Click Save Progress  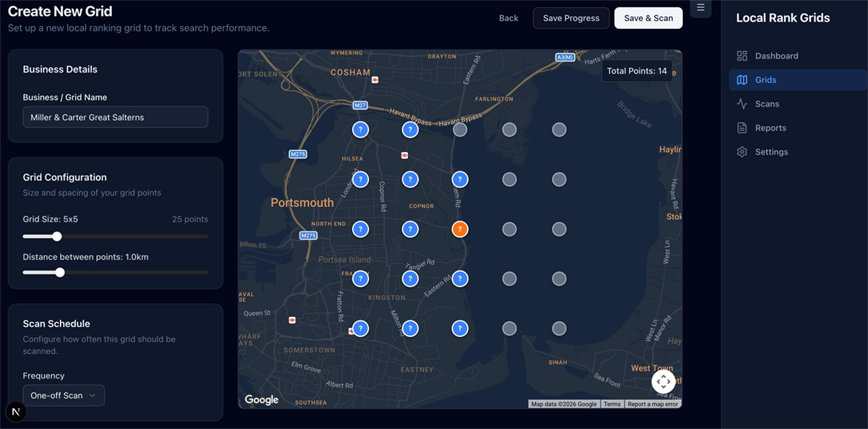coord(571,18)
